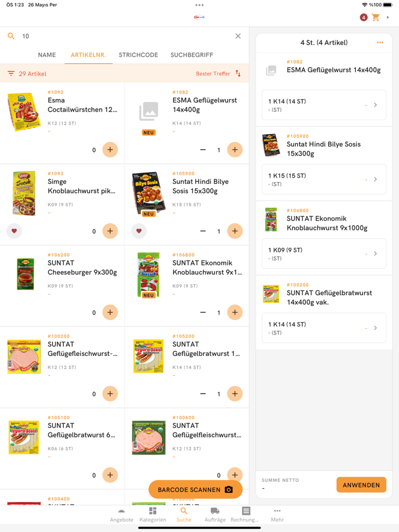Open the three-dot menu in the cart panel

click(x=381, y=42)
